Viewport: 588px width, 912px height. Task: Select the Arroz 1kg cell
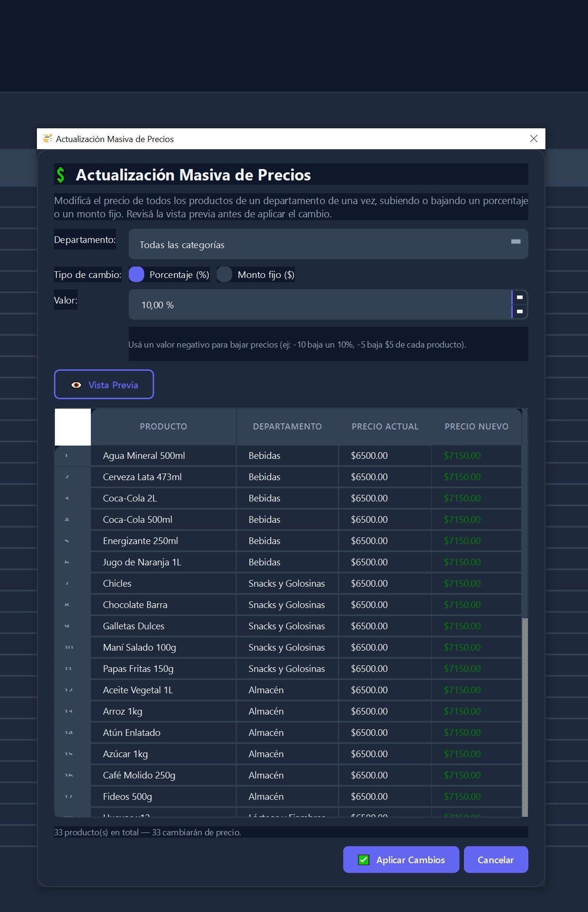pyautogui.click(x=163, y=711)
